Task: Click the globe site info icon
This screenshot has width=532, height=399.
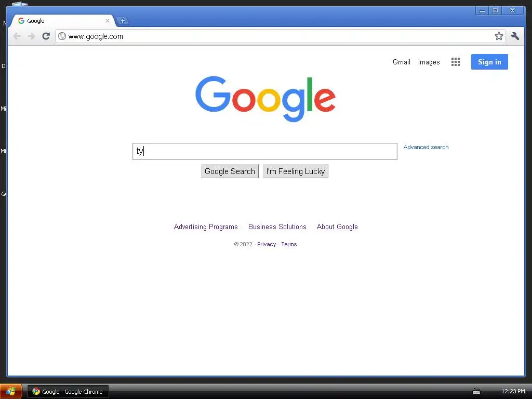Action: coord(62,36)
